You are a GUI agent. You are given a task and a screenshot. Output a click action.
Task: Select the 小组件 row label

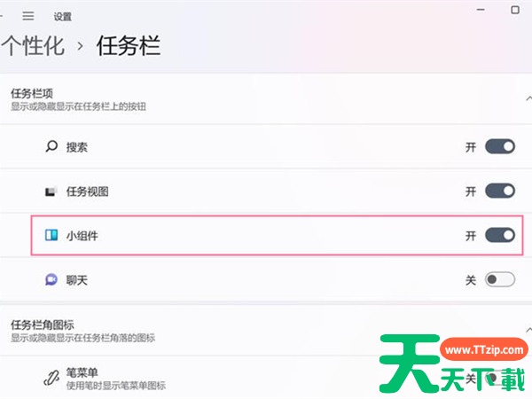tap(82, 236)
